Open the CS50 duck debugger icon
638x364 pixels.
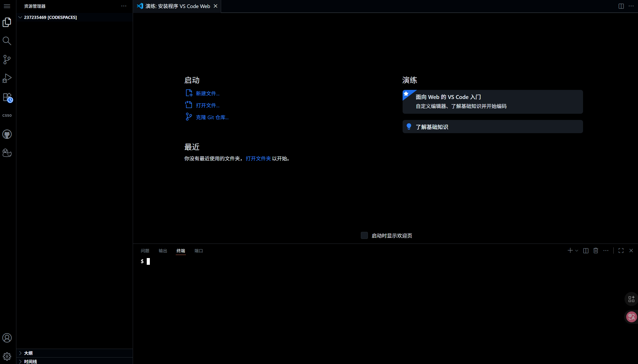[7, 153]
